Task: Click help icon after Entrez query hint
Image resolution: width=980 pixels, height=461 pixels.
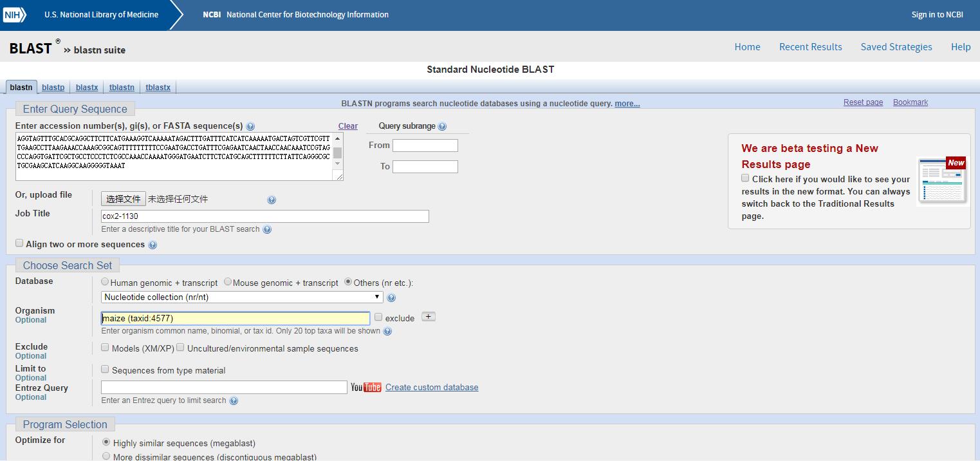Action: pos(234,400)
